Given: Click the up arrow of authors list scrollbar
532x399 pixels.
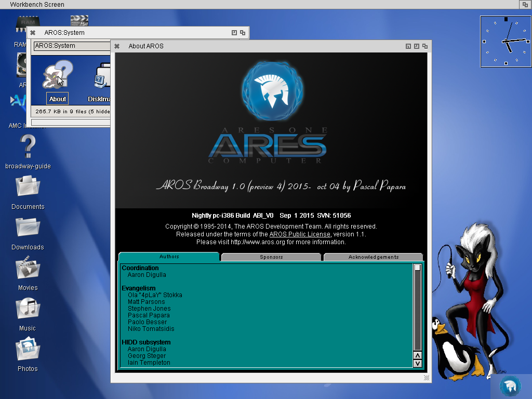Looking at the screenshot, I should click(417, 356).
